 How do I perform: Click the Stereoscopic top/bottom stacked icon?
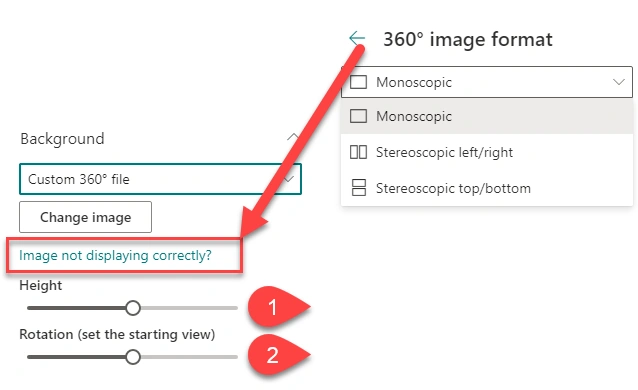click(358, 188)
